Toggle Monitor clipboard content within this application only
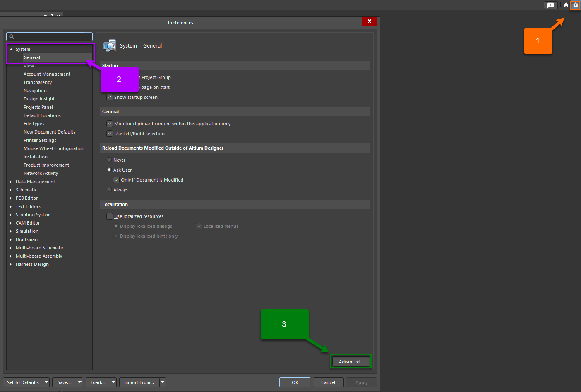The height and width of the screenshot is (392, 581). coord(110,124)
